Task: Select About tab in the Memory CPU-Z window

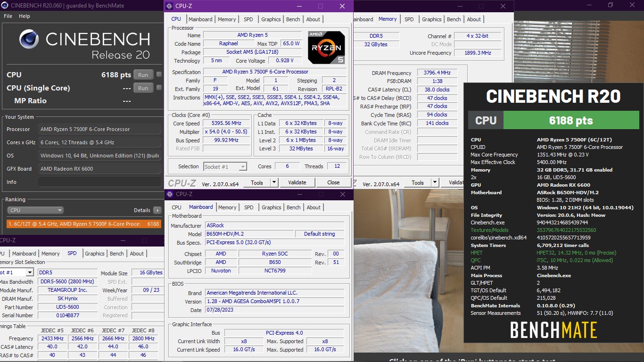Action: click(474, 19)
